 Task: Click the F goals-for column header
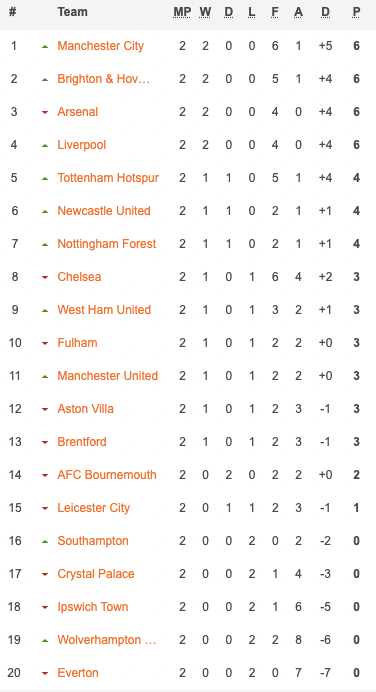275,12
